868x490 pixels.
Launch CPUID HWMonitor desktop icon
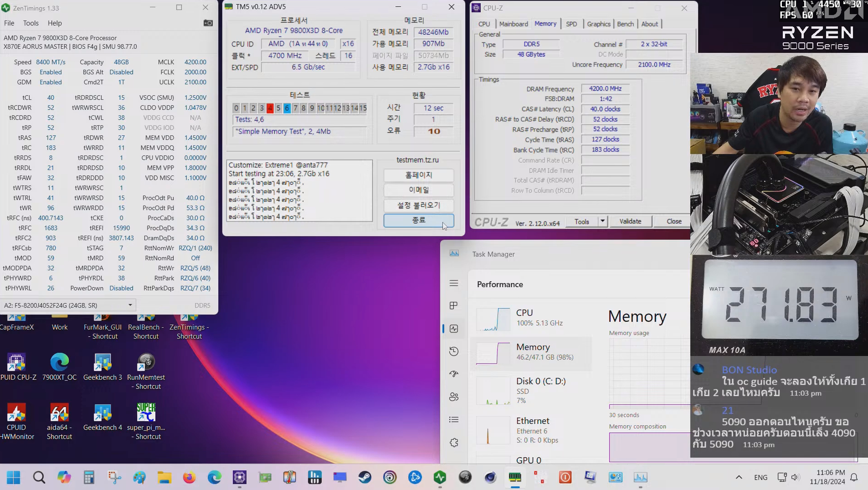pyautogui.click(x=16, y=422)
